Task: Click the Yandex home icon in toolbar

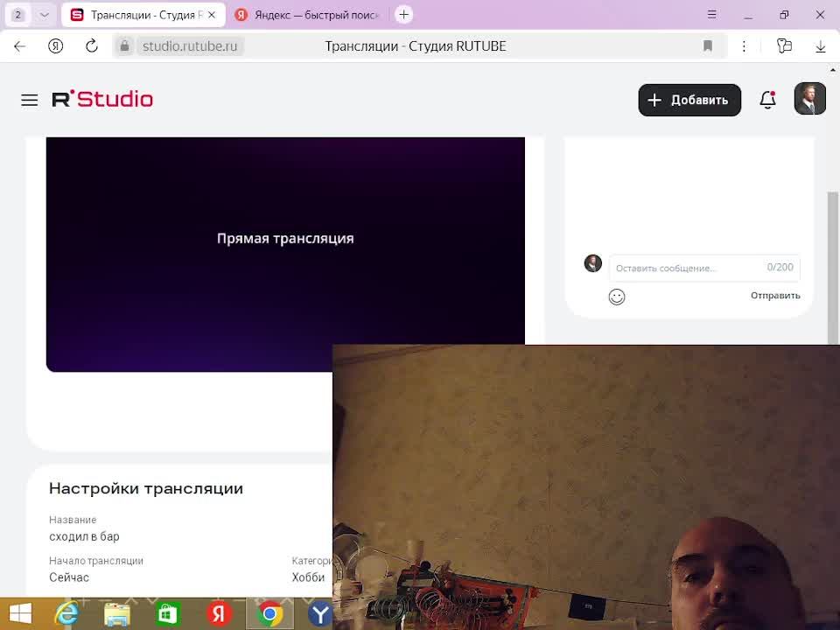Action: tap(55, 46)
